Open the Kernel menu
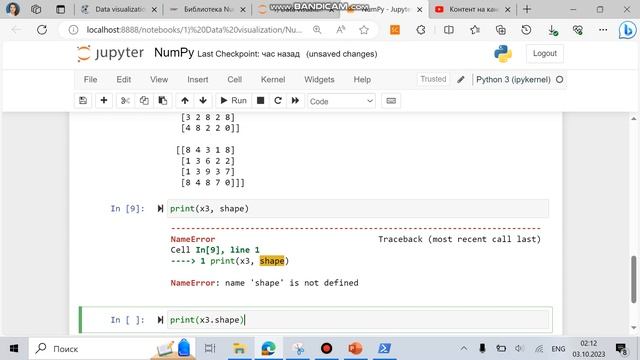This screenshot has height=360, width=640. click(273, 80)
